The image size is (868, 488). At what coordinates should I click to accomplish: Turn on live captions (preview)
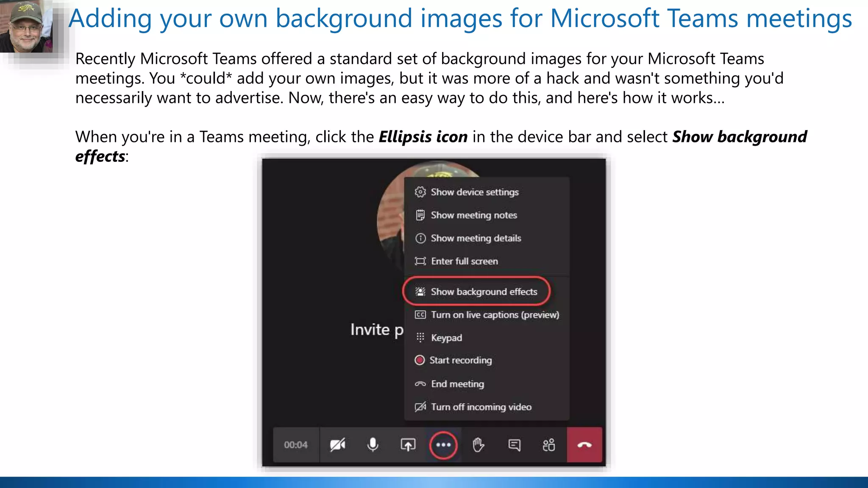pyautogui.click(x=487, y=315)
